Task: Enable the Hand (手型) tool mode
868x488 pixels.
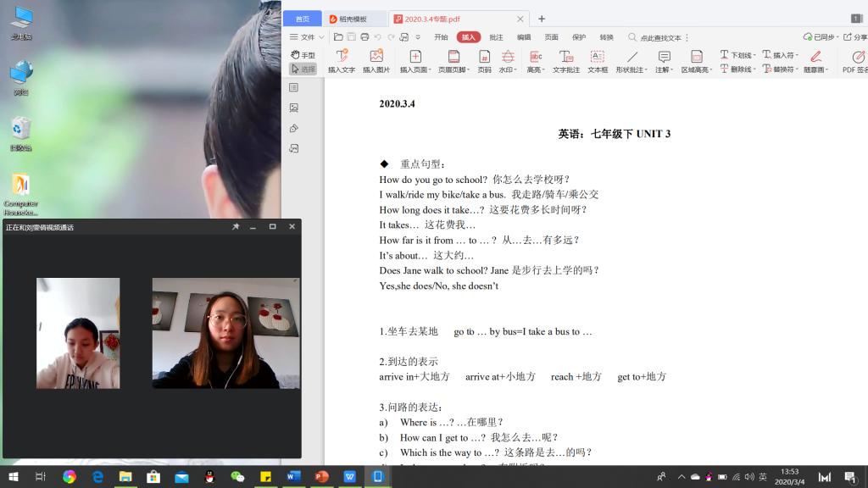Action: click(303, 55)
